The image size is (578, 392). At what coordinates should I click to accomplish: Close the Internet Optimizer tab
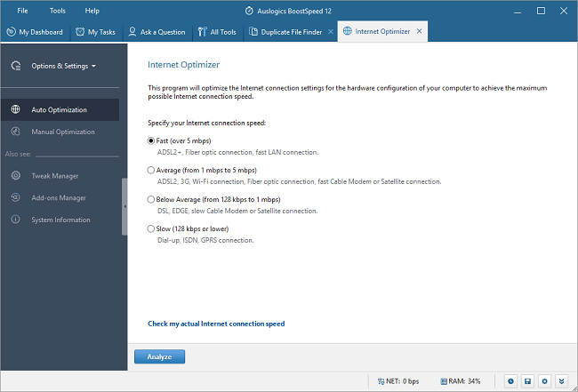[x=419, y=31]
